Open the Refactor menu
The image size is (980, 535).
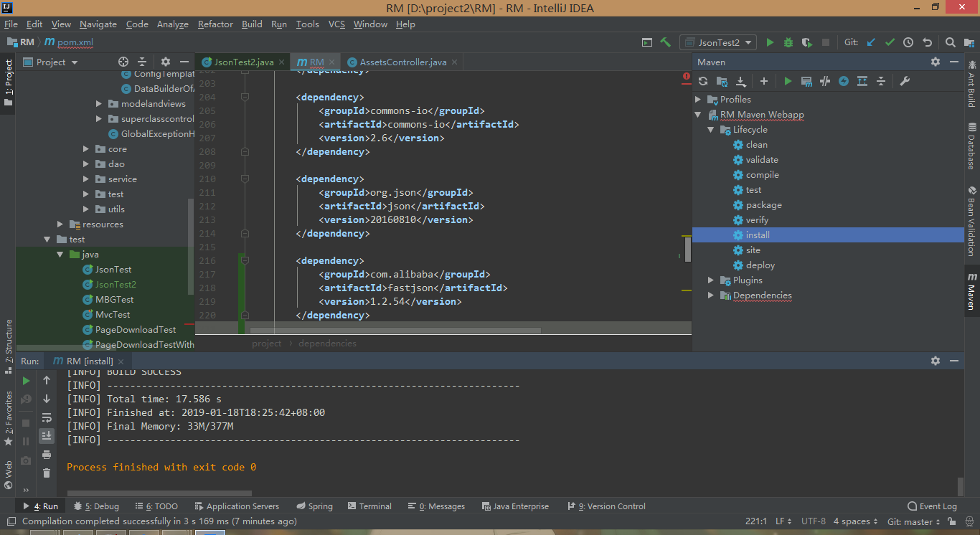[215, 24]
